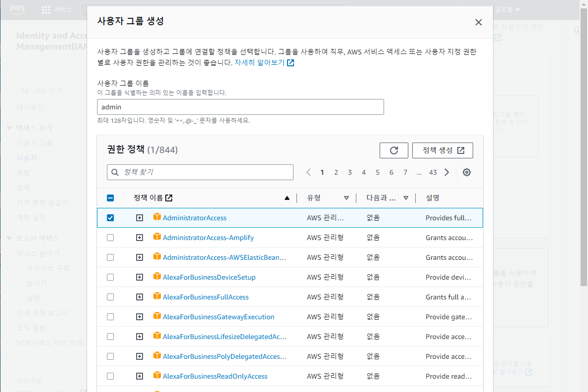Go to page 6 of policies
This screenshot has width=588, height=392.
pyautogui.click(x=392, y=172)
